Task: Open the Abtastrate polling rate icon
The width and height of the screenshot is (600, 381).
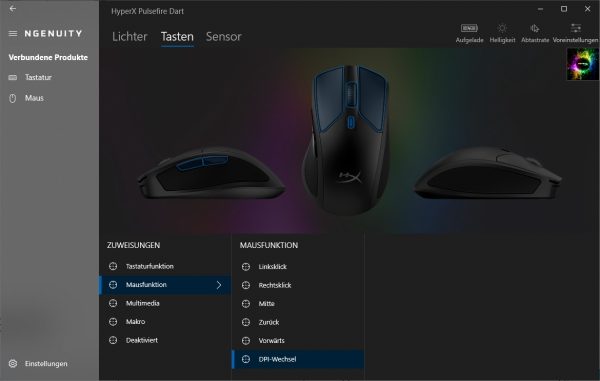Action: coord(535,28)
